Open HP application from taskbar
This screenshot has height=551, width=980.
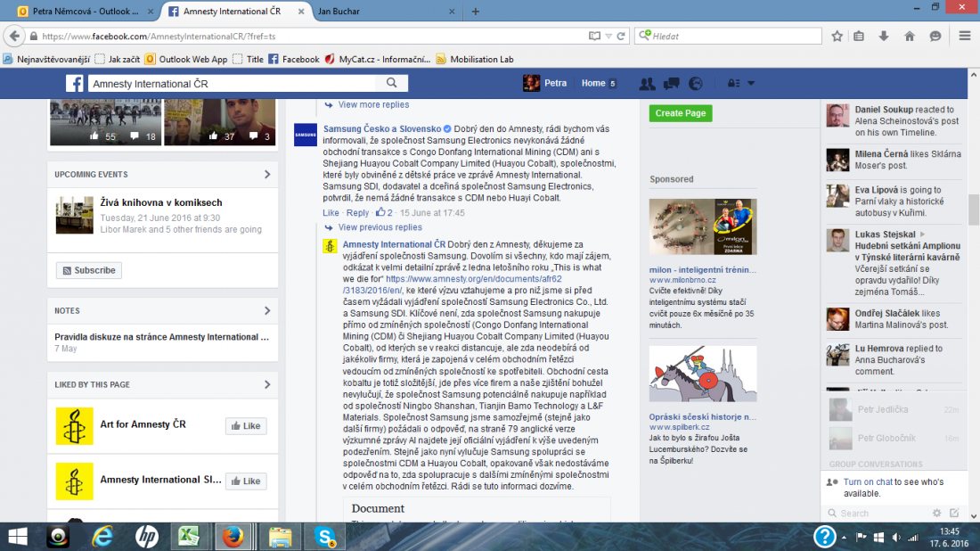pos(146,538)
